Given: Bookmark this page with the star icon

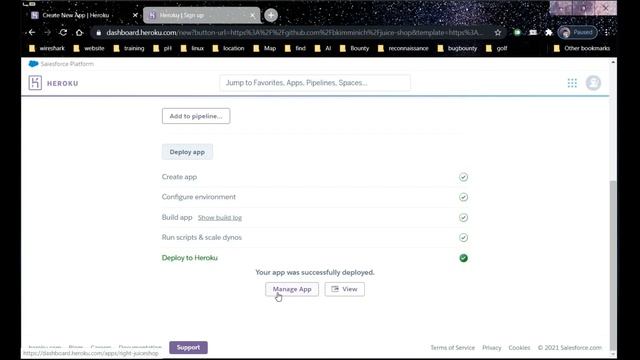Looking at the screenshot, I should pos(498,33).
